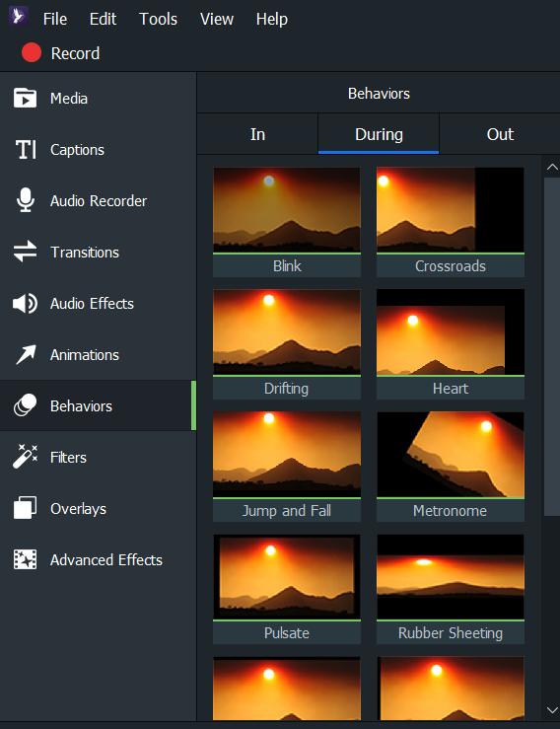Select the Overlays stacked squares icon
This screenshot has width=560, height=729.
(25, 508)
